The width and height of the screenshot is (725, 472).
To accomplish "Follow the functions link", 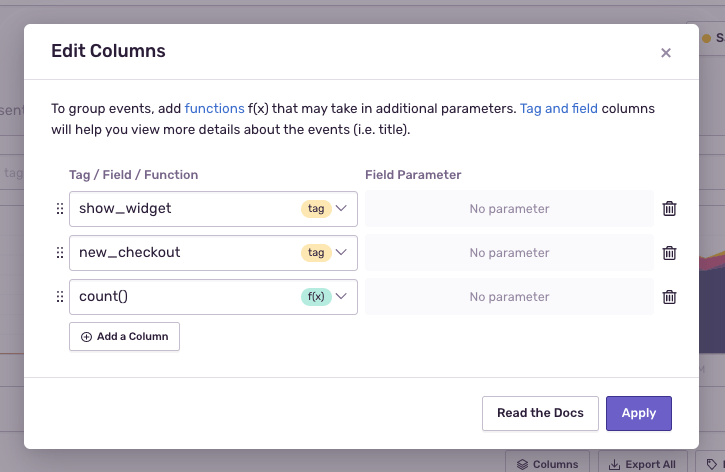I will pyautogui.click(x=214, y=108).
